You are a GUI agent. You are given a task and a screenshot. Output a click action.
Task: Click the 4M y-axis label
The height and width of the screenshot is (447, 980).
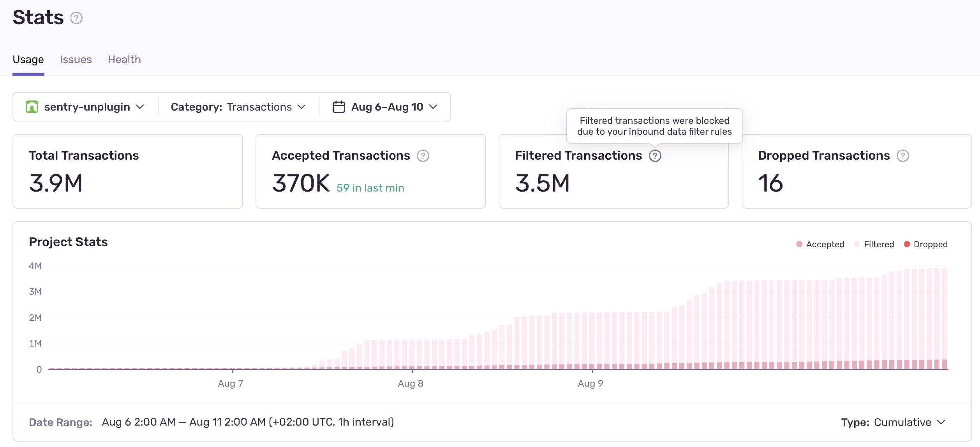click(35, 266)
